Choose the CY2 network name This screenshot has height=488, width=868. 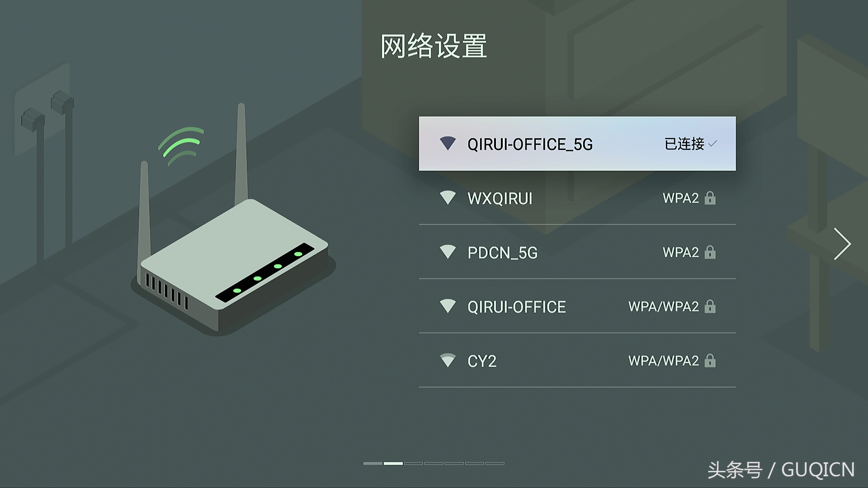click(x=482, y=361)
